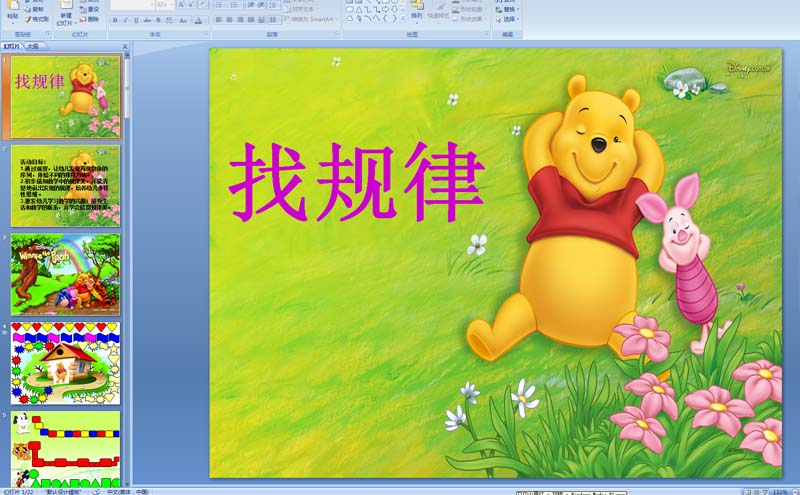Toggle Underline formatting
800x495 pixels.
(x=136, y=20)
